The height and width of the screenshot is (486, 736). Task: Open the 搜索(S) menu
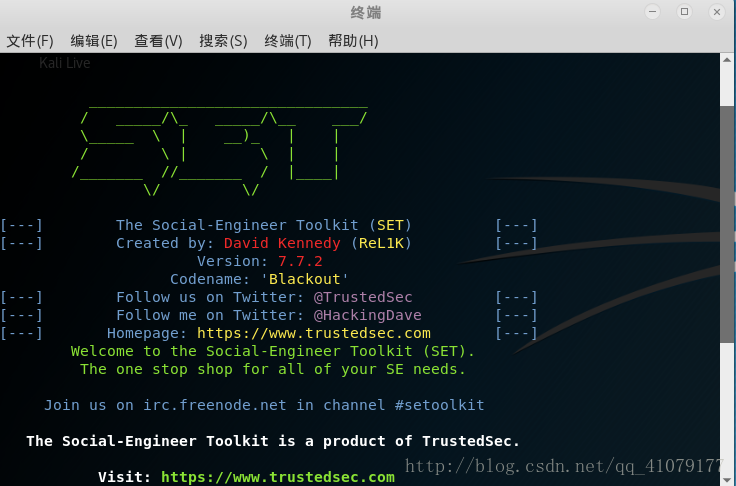click(223, 41)
